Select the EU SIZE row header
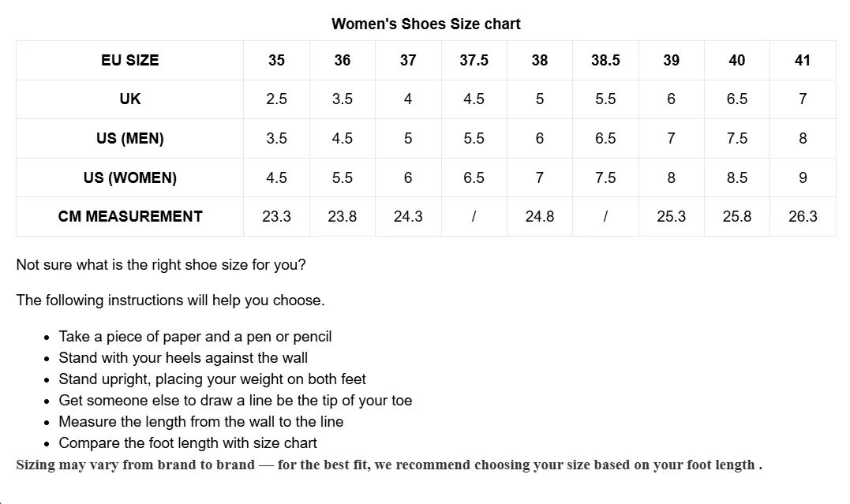Viewport: 850px width, 504px height. tap(129, 60)
